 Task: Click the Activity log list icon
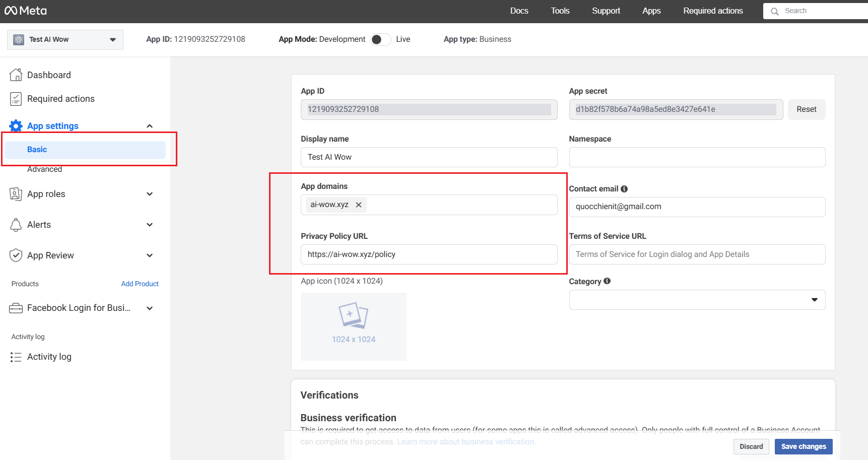click(x=16, y=357)
